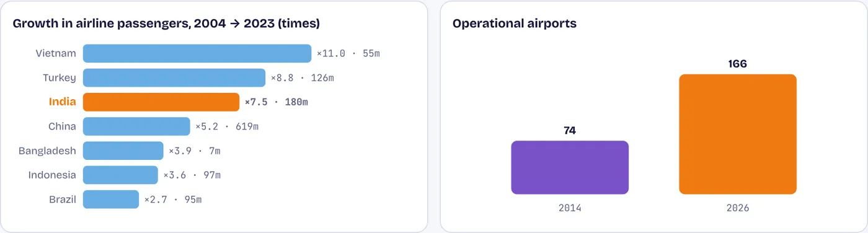
Task: Click the Vietnam blue bar
Action: point(197,53)
